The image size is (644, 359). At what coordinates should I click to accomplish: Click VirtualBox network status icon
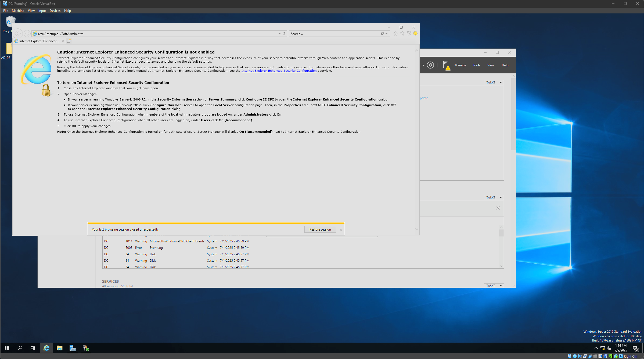click(585, 356)
